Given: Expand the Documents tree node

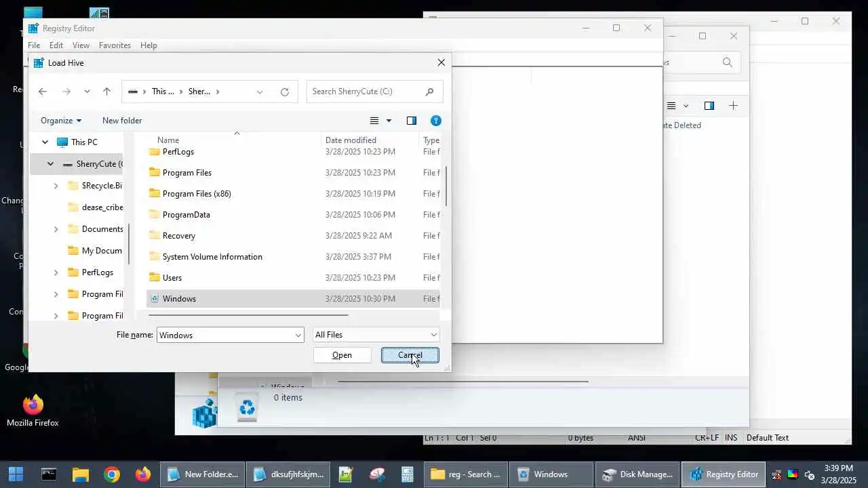Looking at the screenshot, I should 56,229.
